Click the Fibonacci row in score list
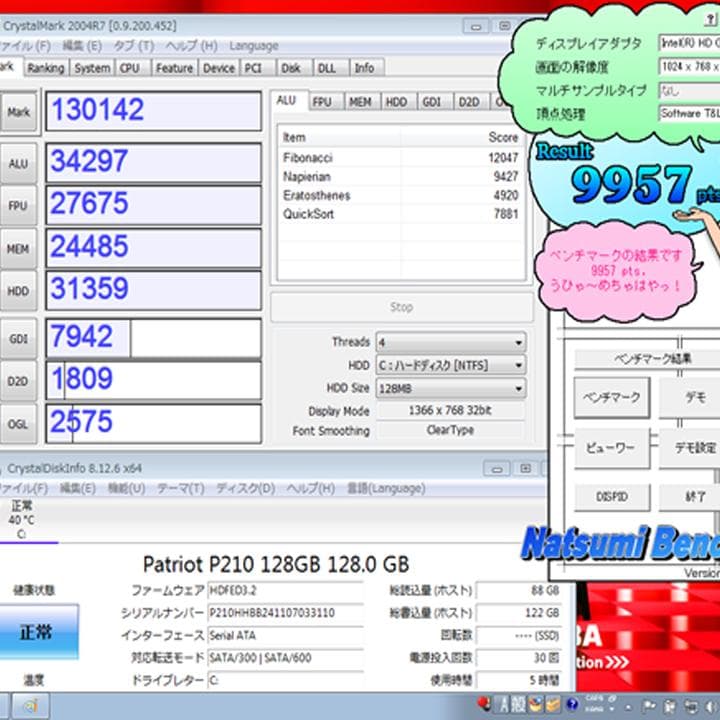Screen dimensions: 720x720 pyautogui.click(x=400, y=158)
